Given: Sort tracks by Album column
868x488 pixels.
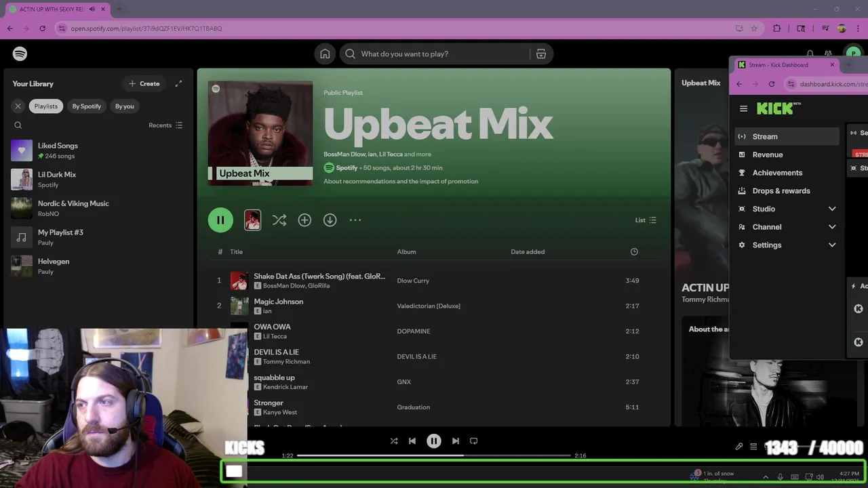Looking at the screenshot, I should (406, 251).
